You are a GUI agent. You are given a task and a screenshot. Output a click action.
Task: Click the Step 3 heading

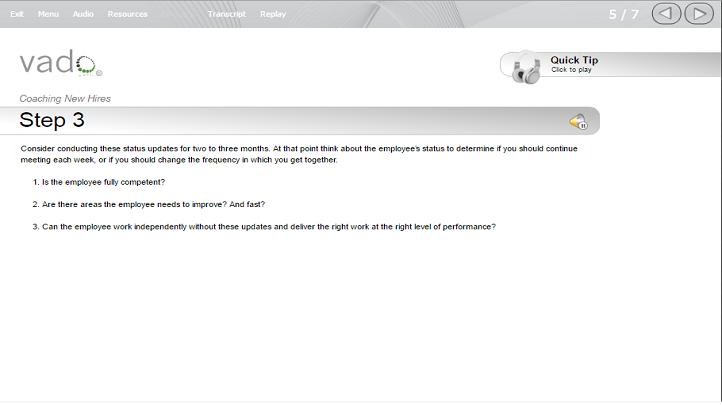pos(52,120)
